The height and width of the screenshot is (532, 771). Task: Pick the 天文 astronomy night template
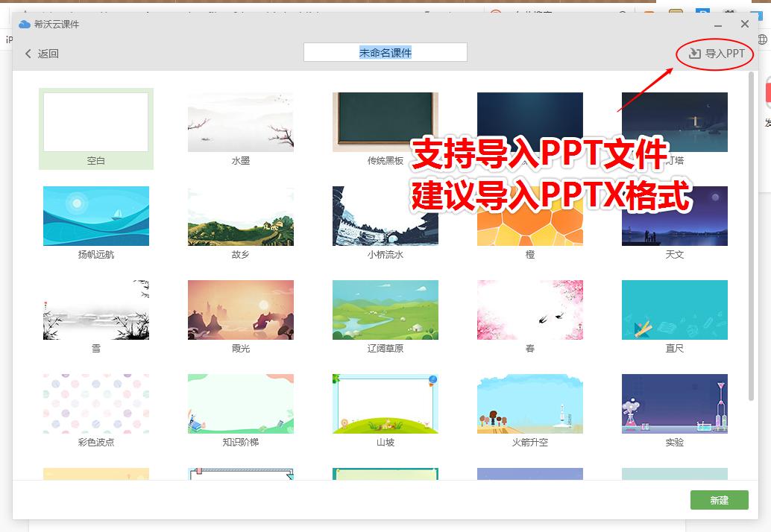674,215
